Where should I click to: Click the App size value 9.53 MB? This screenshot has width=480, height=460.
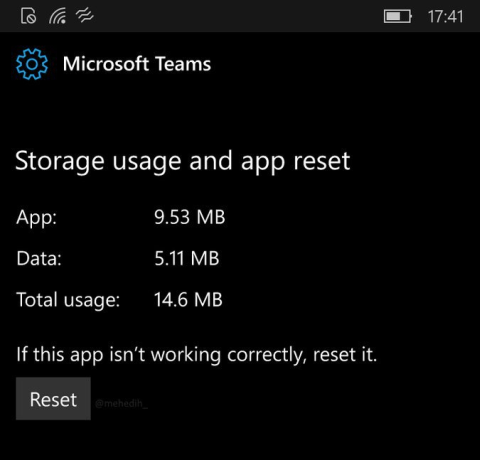point(190,217)
